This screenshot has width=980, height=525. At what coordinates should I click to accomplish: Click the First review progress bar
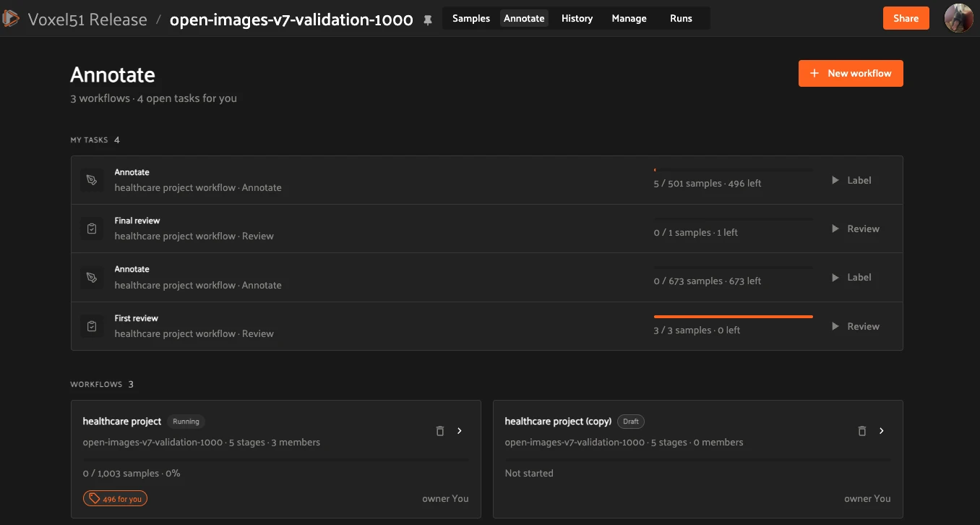(734, 317)
